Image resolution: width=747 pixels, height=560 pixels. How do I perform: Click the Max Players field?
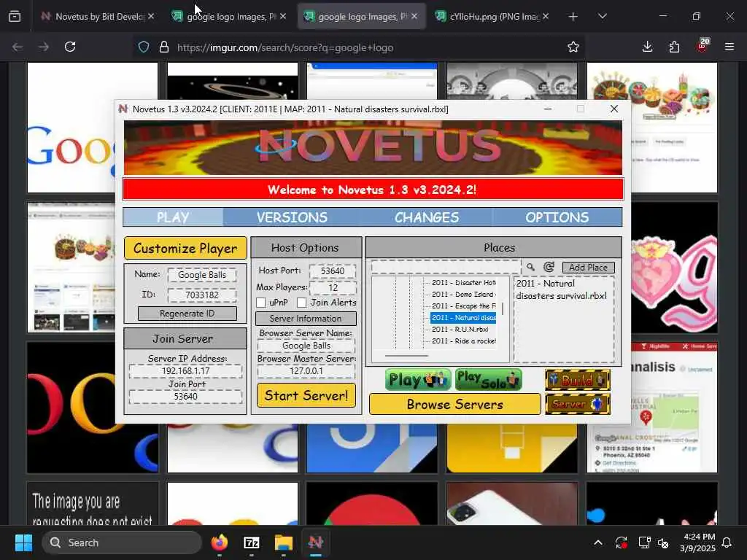[x=333, y=287]
